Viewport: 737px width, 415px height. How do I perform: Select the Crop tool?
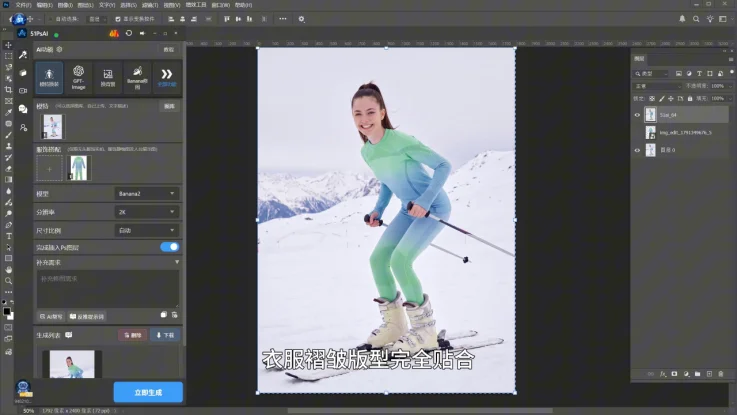(8, 89)
